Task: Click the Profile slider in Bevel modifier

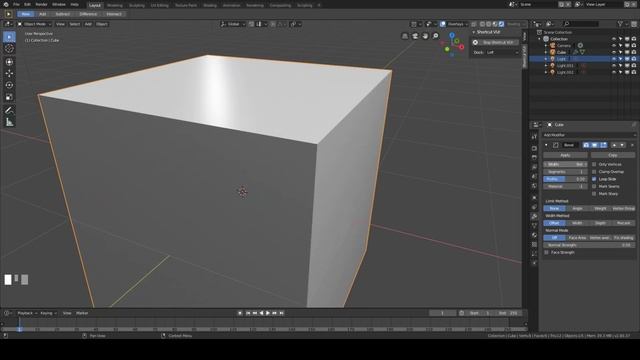Action: coord(565,179)
